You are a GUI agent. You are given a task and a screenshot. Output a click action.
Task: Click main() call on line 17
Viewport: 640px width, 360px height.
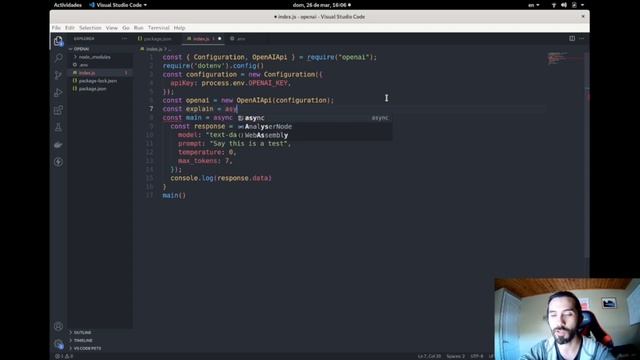174,196
